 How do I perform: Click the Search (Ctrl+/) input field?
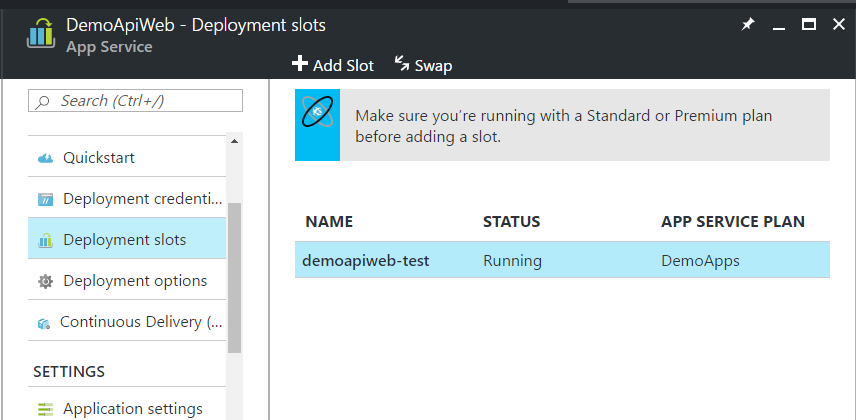click(140, 101)
